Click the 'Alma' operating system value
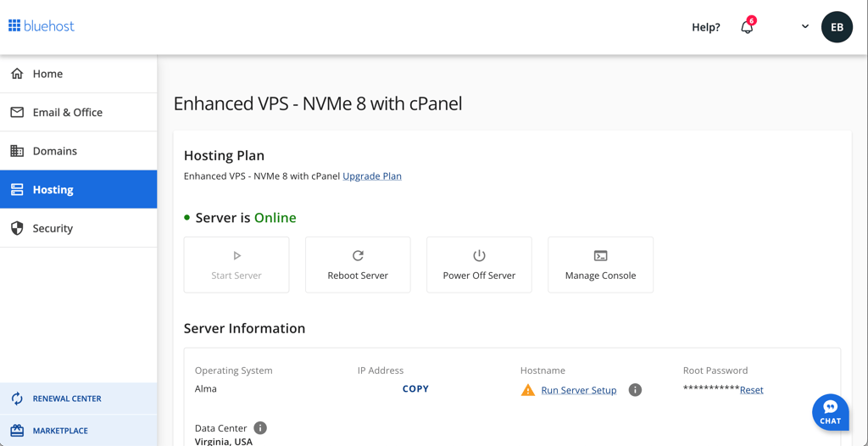 pos(205,389)
